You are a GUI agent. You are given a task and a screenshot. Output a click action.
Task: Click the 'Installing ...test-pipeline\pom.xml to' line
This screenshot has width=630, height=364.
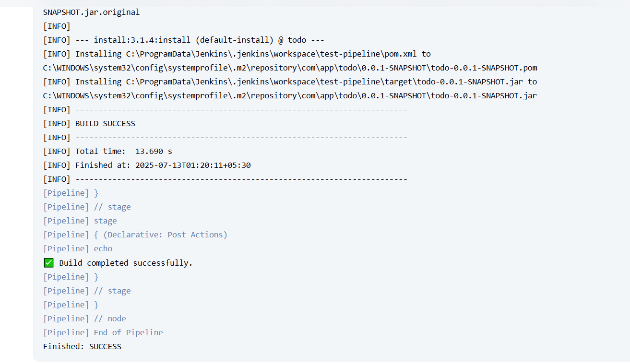[x=237, y=54]
